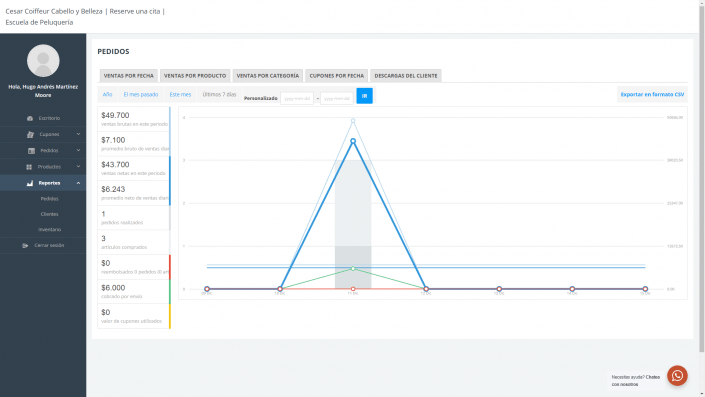Click the $6.000 cobrado por envío legend
The width and height of the screenshot is (705, 397).
[134, 292]
